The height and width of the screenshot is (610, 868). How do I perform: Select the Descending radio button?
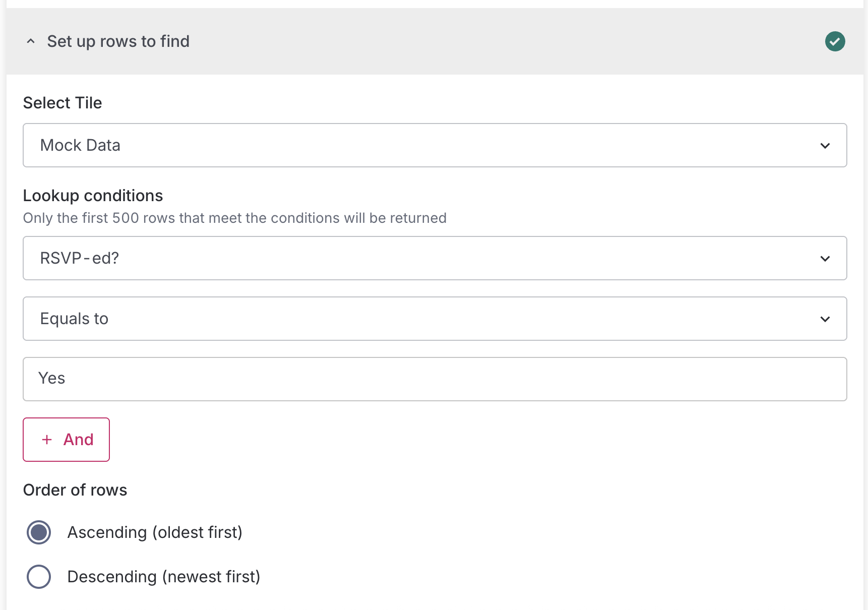pyautogui.click(x=39, y=577)
